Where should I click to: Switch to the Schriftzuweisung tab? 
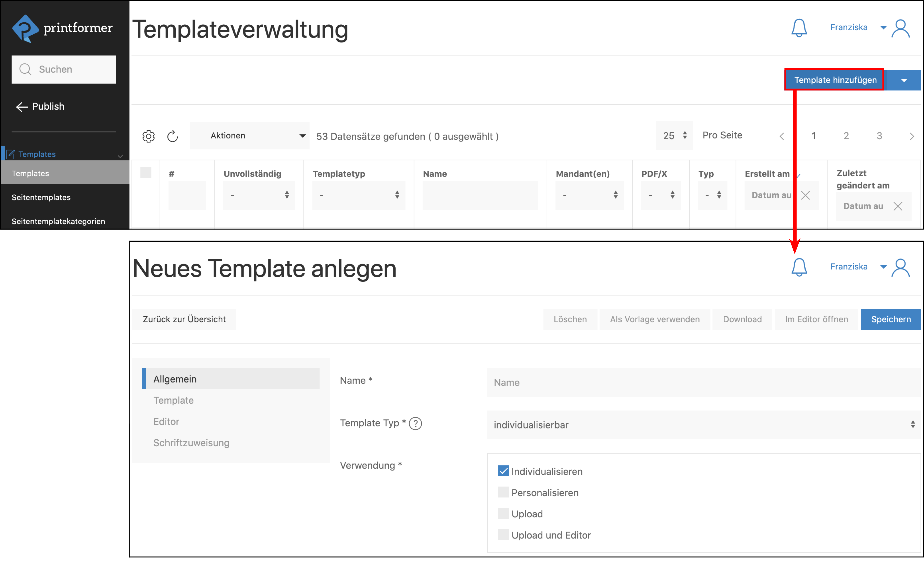click(x=191, y=443)
